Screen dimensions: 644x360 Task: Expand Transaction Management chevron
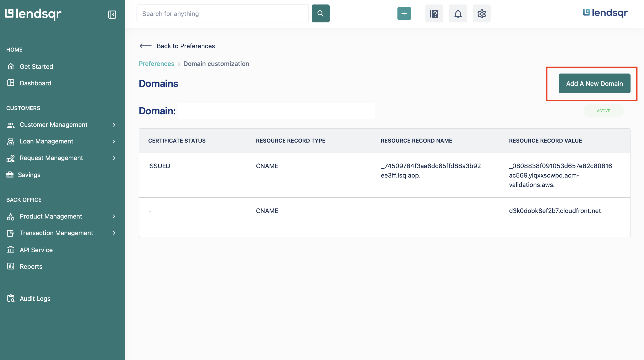[x=114, y=233]
